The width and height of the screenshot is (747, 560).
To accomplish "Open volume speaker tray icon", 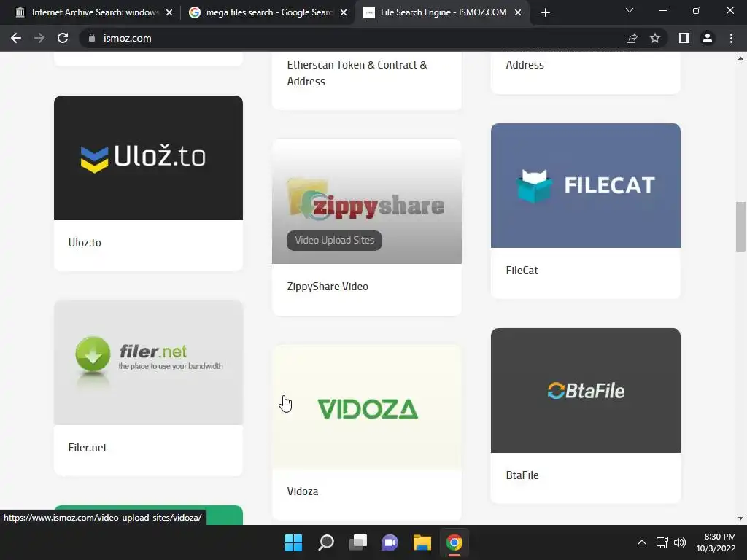I will [680, 542].
